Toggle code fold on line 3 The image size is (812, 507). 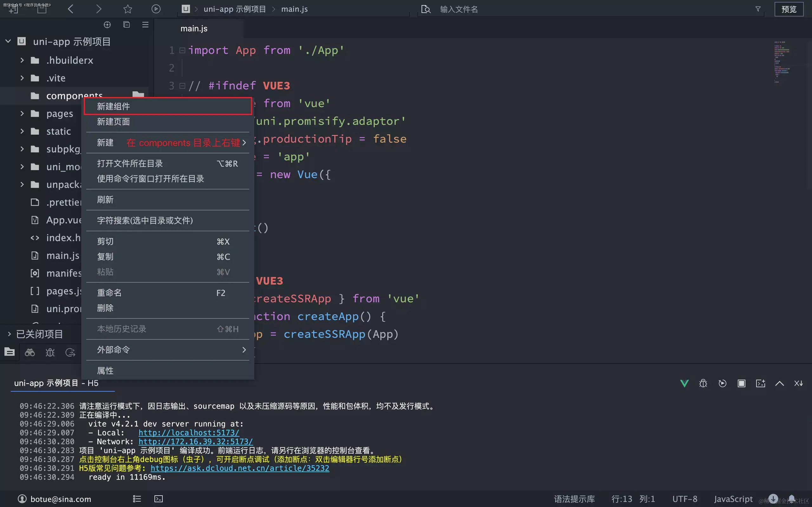[x=182, y=86]
